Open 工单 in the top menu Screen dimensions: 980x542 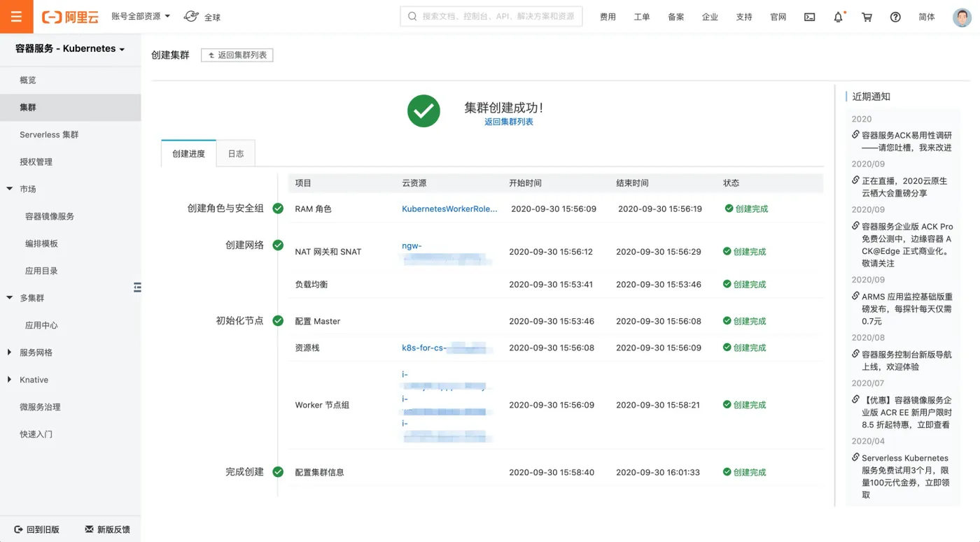point(642,17)
